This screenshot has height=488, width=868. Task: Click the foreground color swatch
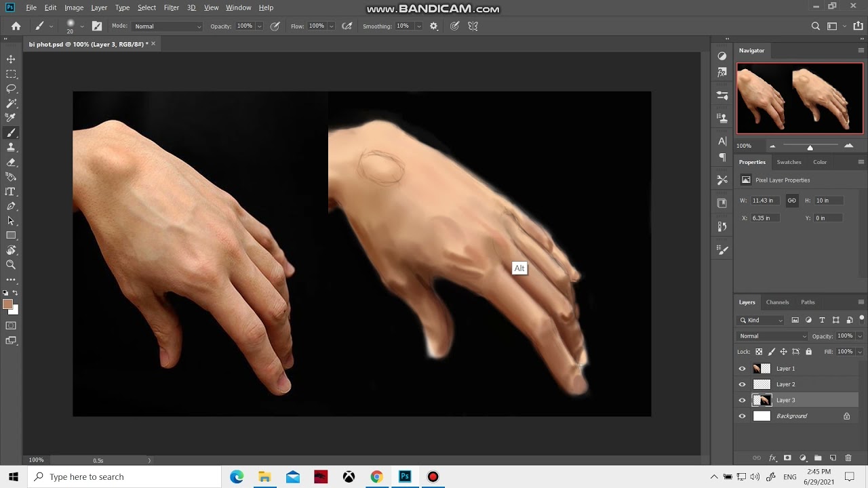click(7, 304)
